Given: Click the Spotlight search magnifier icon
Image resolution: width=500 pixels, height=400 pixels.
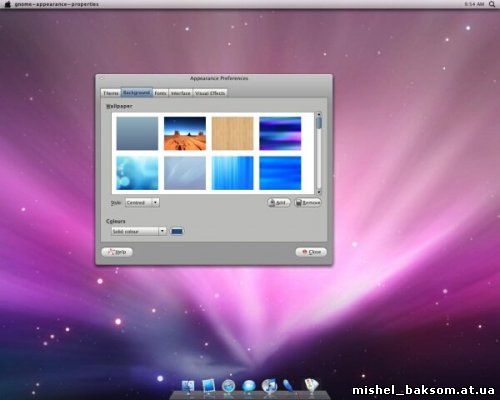Looking at the screenshot, I should [x=492, y=4].
